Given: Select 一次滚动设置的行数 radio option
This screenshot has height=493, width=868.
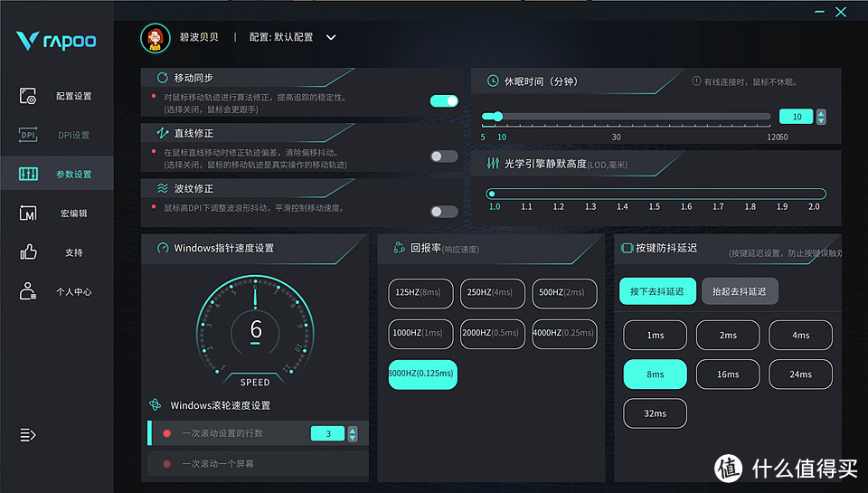Looking at the screenshot, I should pos(166,433).
